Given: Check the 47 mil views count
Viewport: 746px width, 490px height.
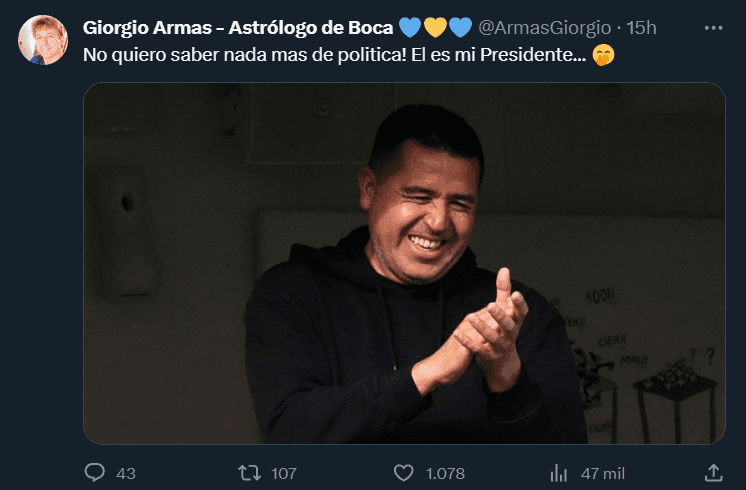Looking at the screenshot, I should click(x=603, y=473).
